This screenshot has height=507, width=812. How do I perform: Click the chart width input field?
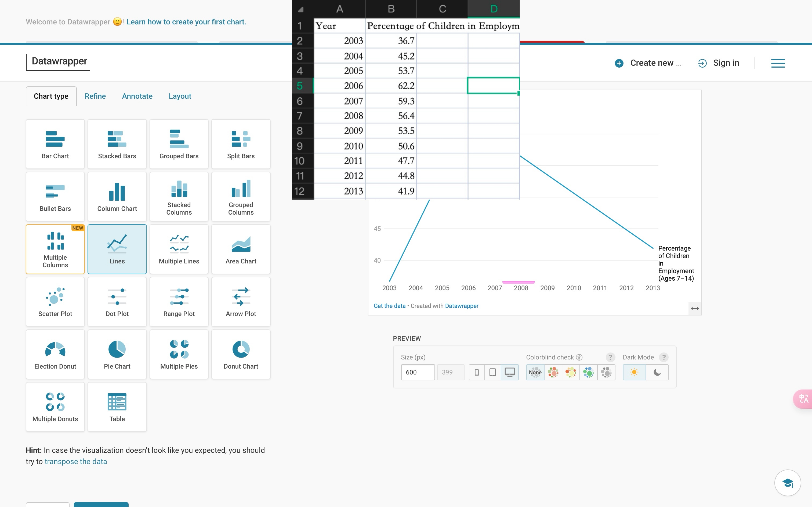417,372
